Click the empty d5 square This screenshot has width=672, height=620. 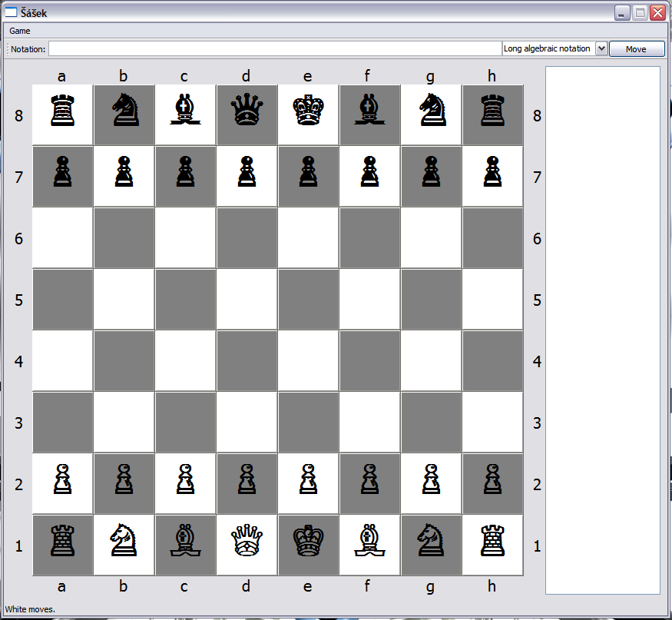pos(247,300)
